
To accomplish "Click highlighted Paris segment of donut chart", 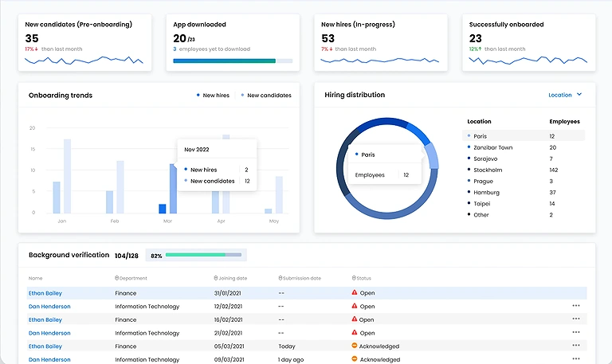I will point(431,155).
